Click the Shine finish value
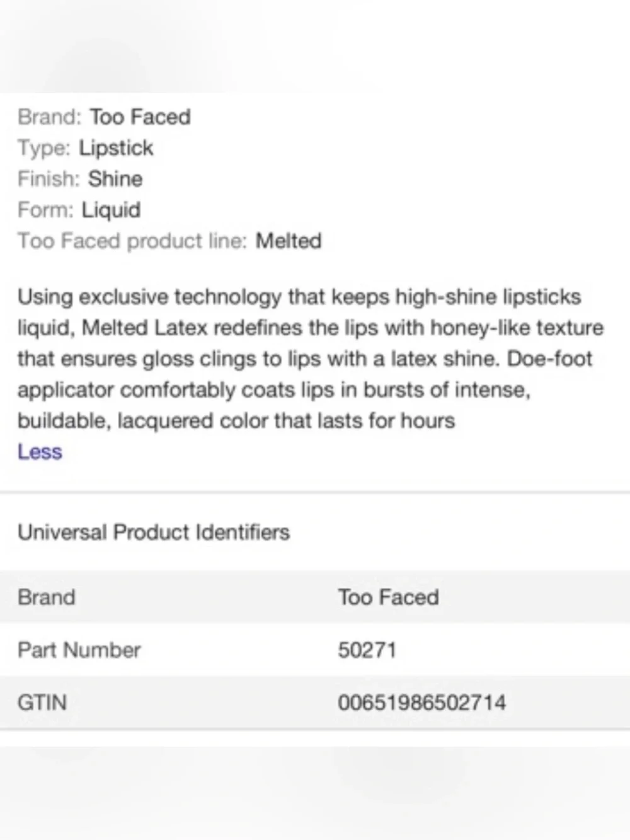 click(x=115, y=179)
